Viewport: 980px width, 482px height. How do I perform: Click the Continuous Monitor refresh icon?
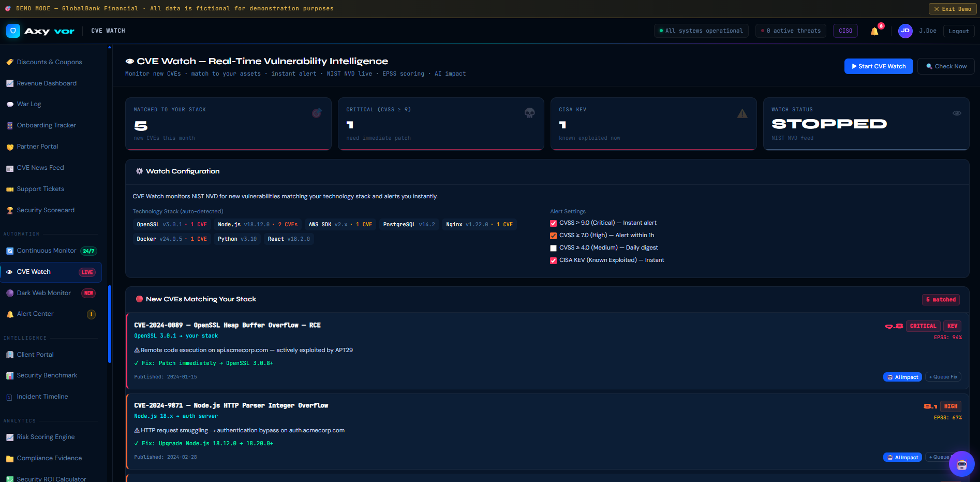coord(10,251)
